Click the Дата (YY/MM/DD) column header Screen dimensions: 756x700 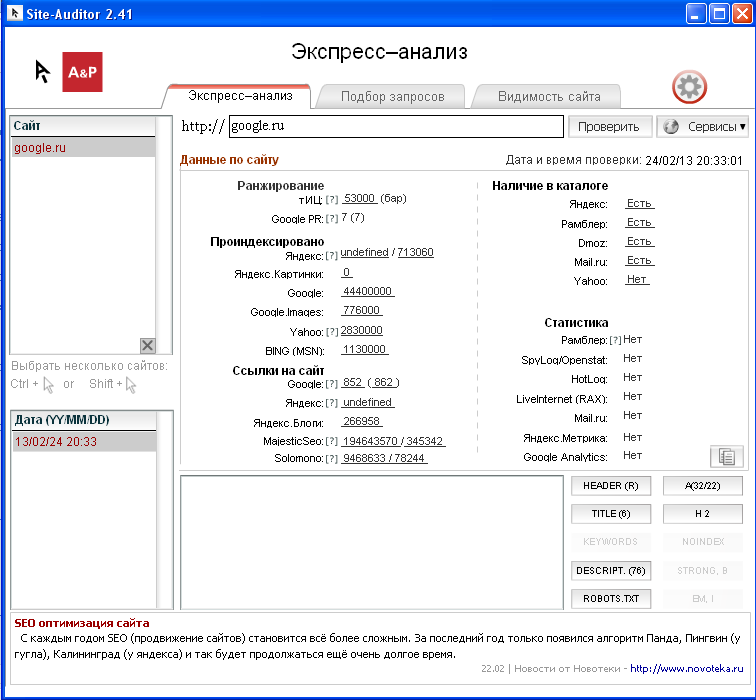click(x=84, y=420)
